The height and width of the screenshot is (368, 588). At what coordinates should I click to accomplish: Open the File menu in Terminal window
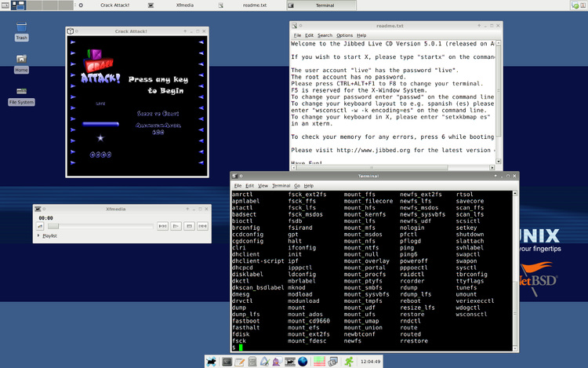(238, 186)
